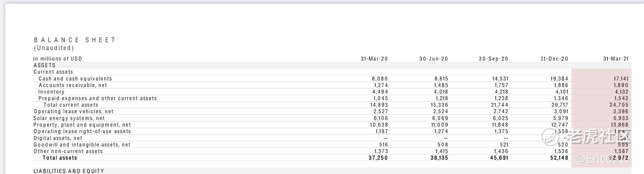Select Solar energy systems, net label
Screen dimensions: 644x174
[x=69, y=118]
